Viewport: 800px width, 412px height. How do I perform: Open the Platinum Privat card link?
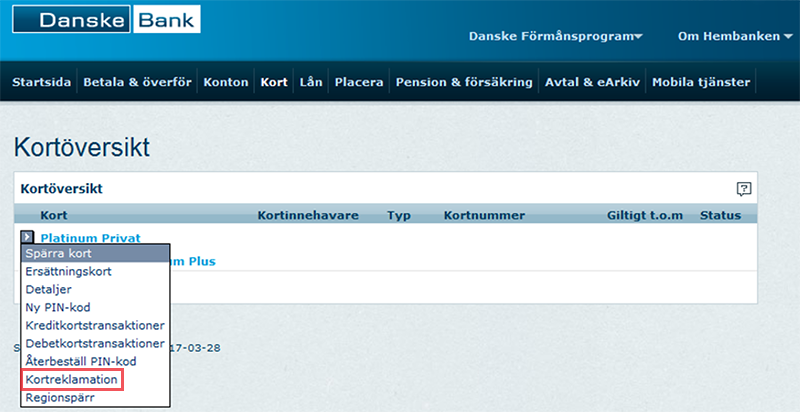tap(90, 238)
